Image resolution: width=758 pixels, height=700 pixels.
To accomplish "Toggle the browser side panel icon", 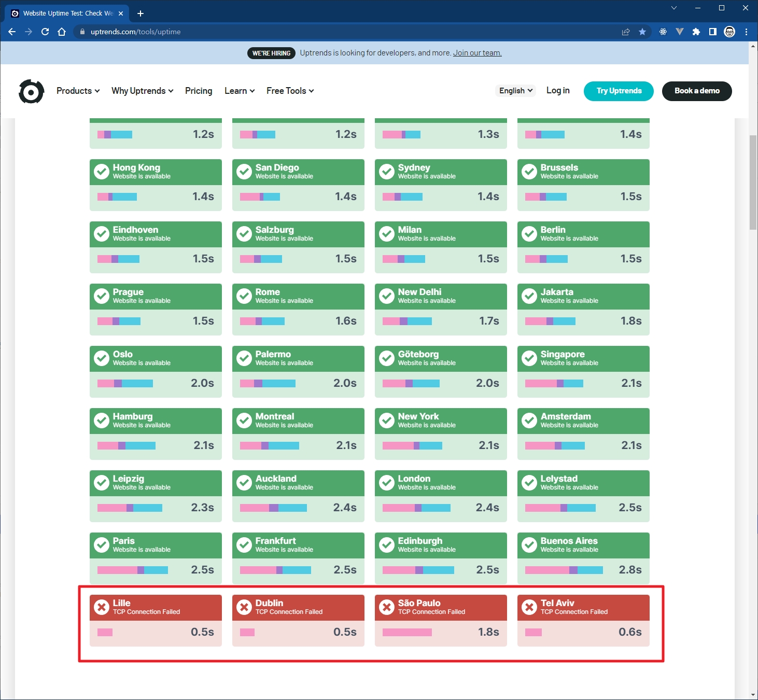I will [x=713, y=32].
